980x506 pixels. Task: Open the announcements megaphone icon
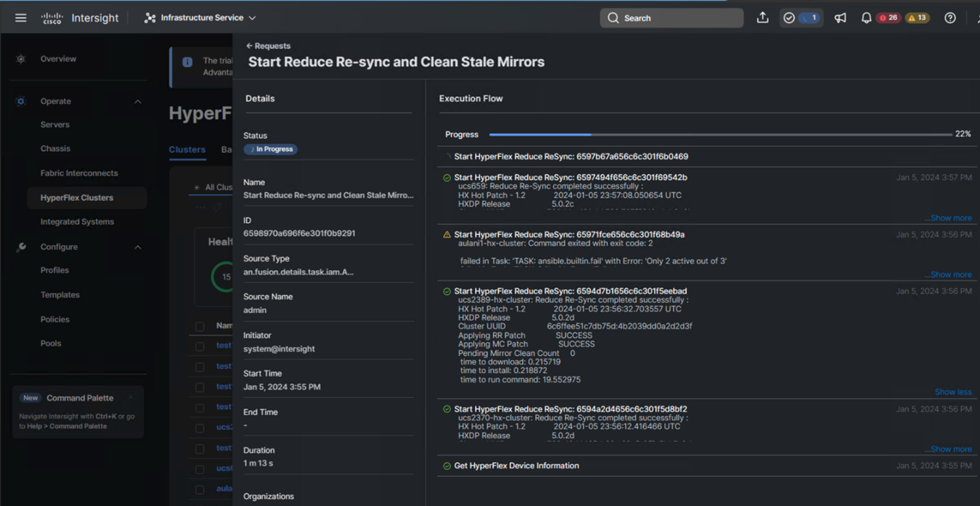(x=840, y=18)
